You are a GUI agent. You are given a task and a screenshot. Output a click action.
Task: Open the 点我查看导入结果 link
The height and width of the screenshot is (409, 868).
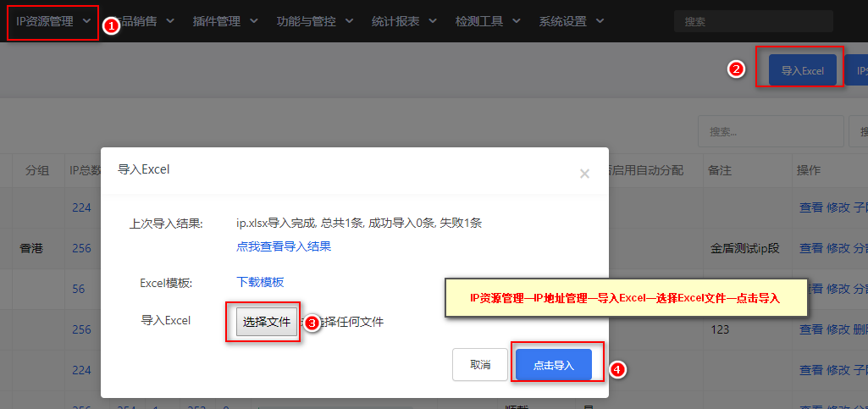click(284, 246)
